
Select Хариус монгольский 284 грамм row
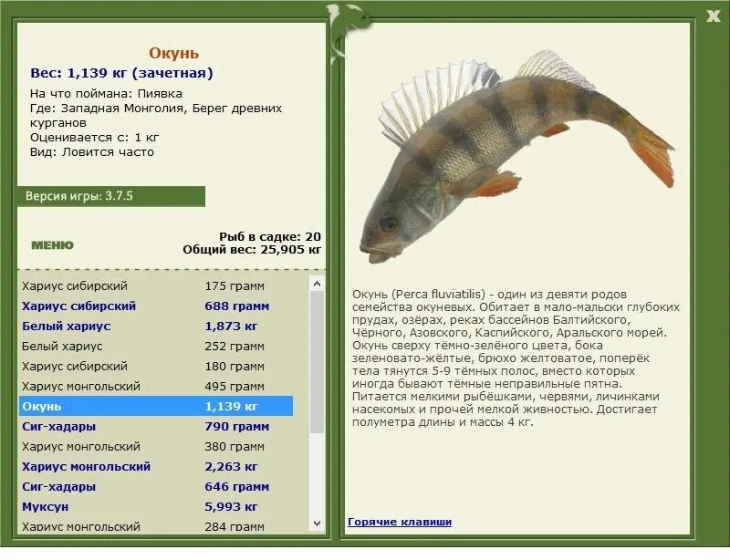pos(156,526)
